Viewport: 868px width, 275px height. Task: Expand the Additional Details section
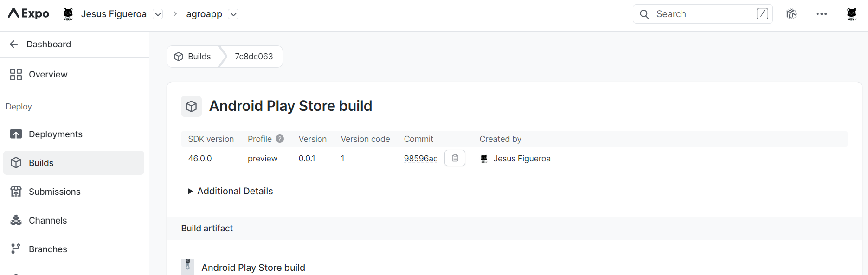tap(231, 191)
